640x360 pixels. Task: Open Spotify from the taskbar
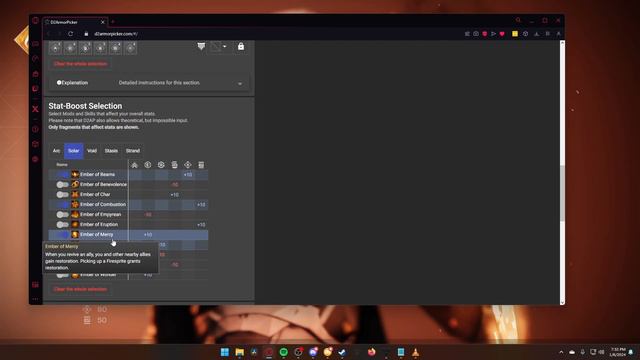[x=283, y=352]
